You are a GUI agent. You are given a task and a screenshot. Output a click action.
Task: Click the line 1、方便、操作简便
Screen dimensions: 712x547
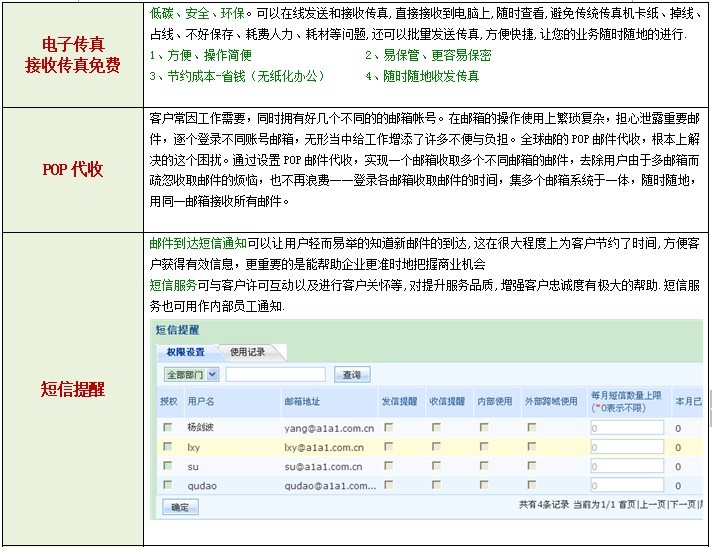tap(201, 55)
